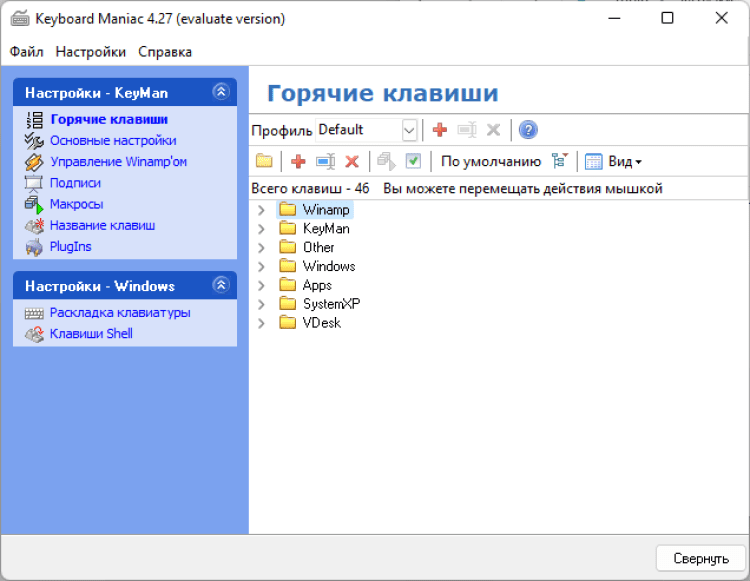Open Раскладка клавиатуры link
The width and height of the screenshot is (750, 581).
point(120,313)
